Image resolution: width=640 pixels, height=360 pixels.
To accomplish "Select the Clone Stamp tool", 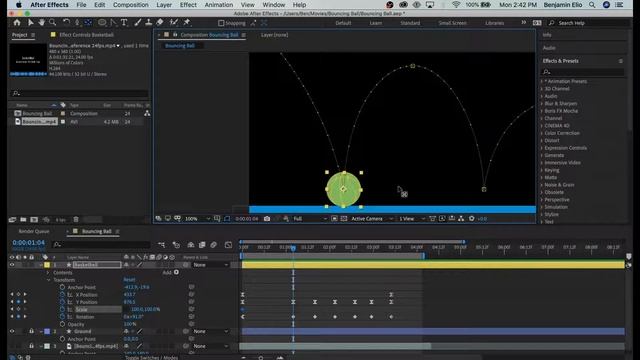I will pyautogui.click(x=149, y=23).
